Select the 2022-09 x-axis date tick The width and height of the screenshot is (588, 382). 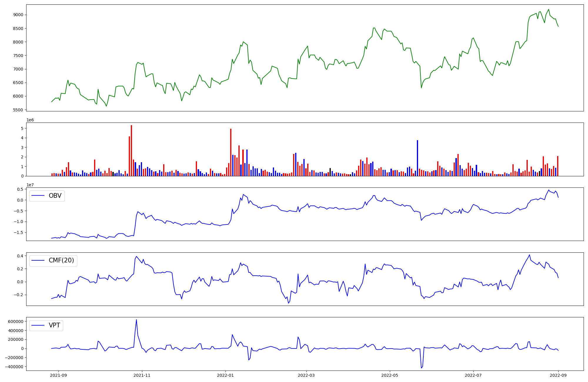[x=558, y=375]
